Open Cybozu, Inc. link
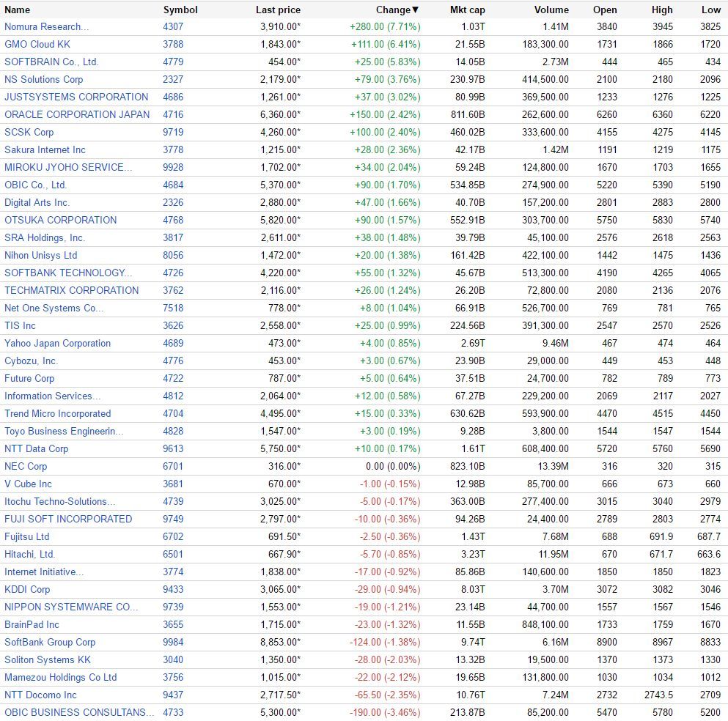The width and height of the screenshot is (728, 721). tap(31, 361)
